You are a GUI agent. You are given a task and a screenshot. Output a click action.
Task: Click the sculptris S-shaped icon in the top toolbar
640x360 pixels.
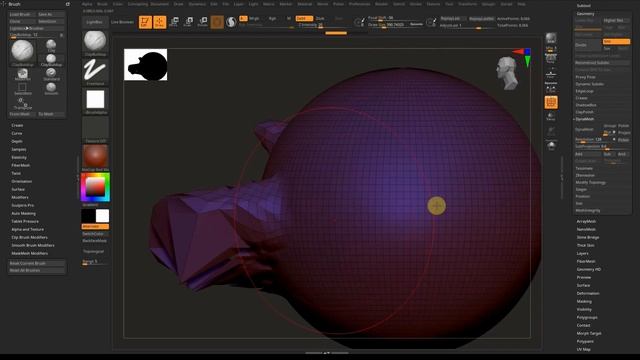231,22
